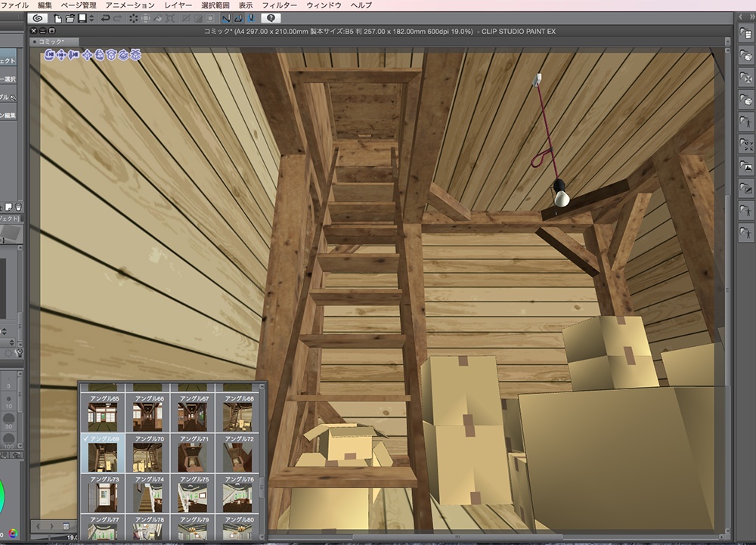Click the Scale/Rotate transform icon
The height and width of the screenshot is (545, 756).
pyautogui.click(x=169, y=18)
